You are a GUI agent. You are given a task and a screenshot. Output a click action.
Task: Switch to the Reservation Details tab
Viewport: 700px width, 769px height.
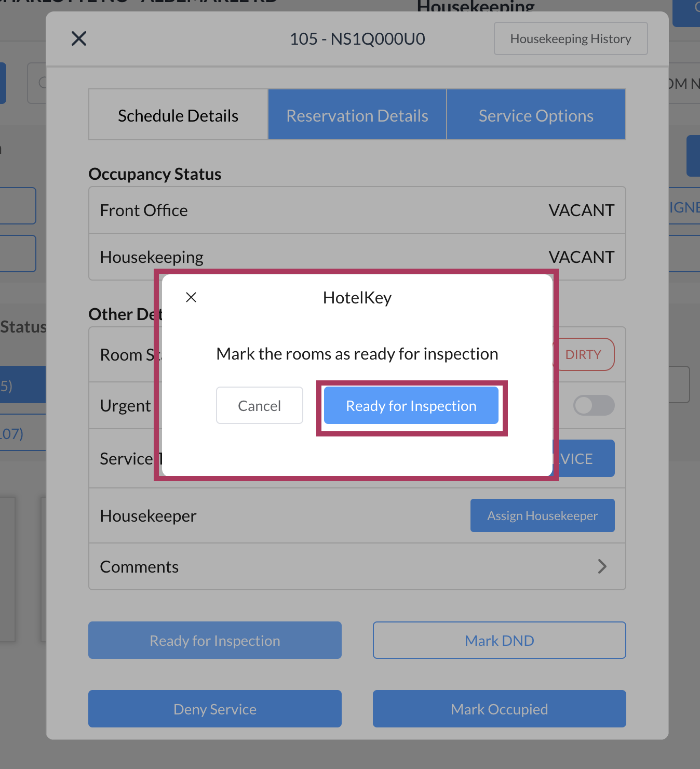tap(357, 115)
